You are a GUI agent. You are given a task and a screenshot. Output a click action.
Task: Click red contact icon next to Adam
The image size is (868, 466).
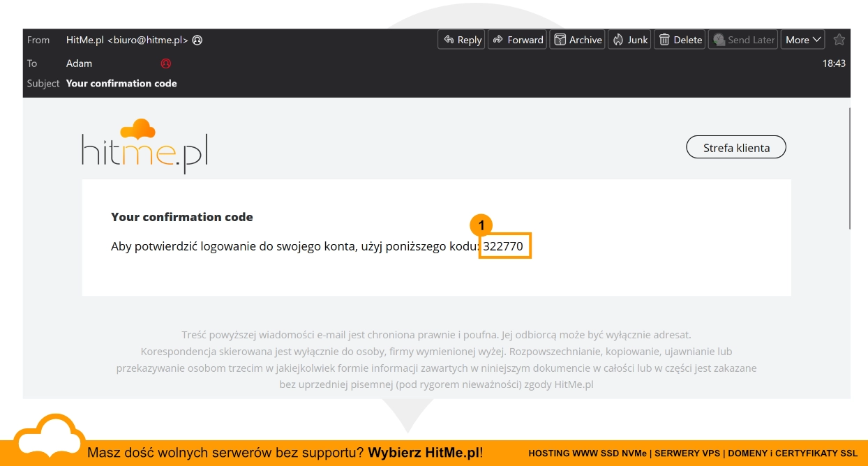(166, 63)
